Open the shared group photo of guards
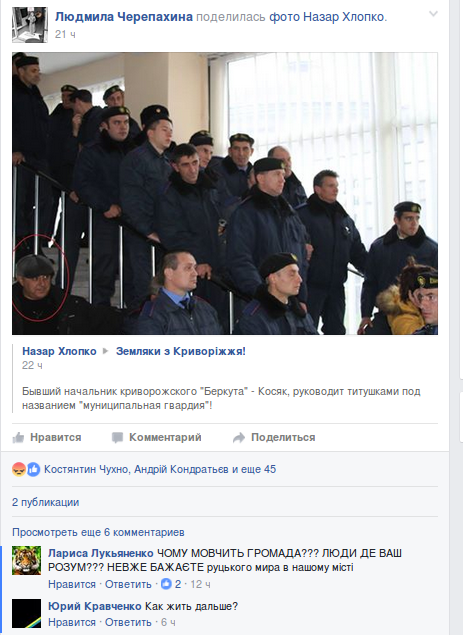Screen dimensions: 463x635 point(225,193)
